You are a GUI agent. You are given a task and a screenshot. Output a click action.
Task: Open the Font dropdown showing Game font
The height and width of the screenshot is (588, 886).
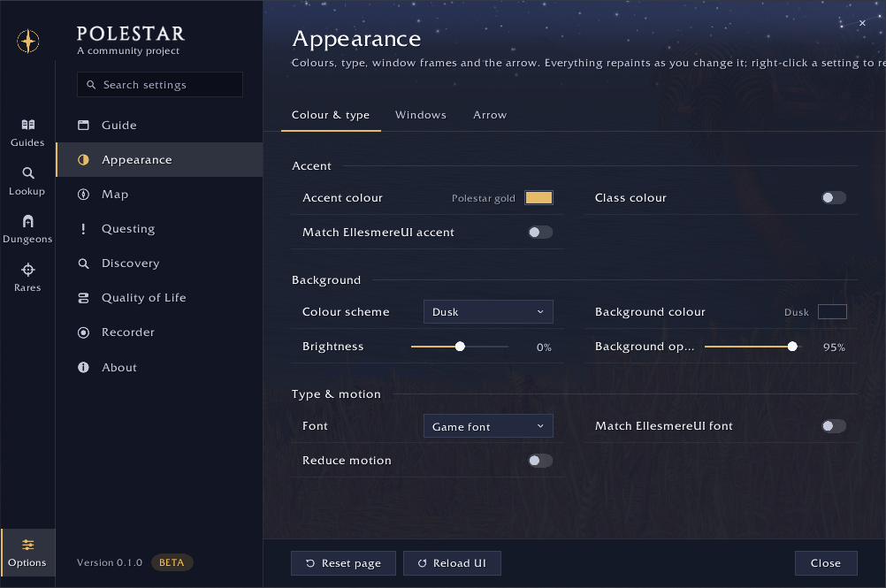[488, 426]
